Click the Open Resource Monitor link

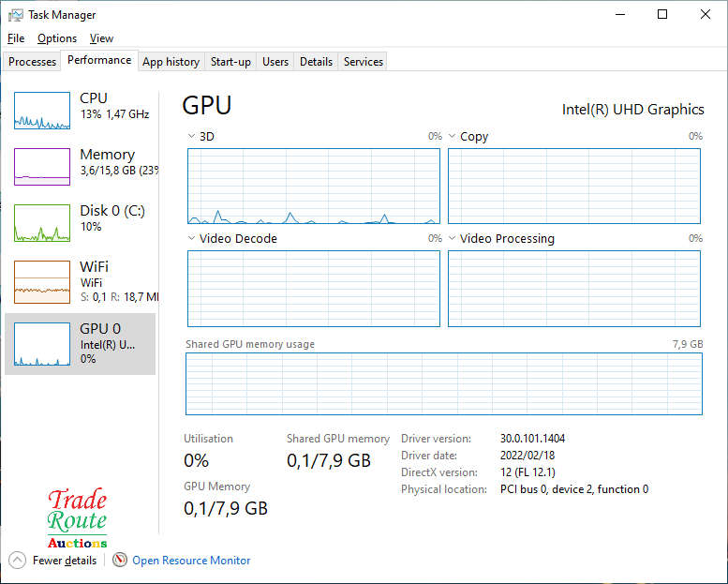tap(191, 561)
